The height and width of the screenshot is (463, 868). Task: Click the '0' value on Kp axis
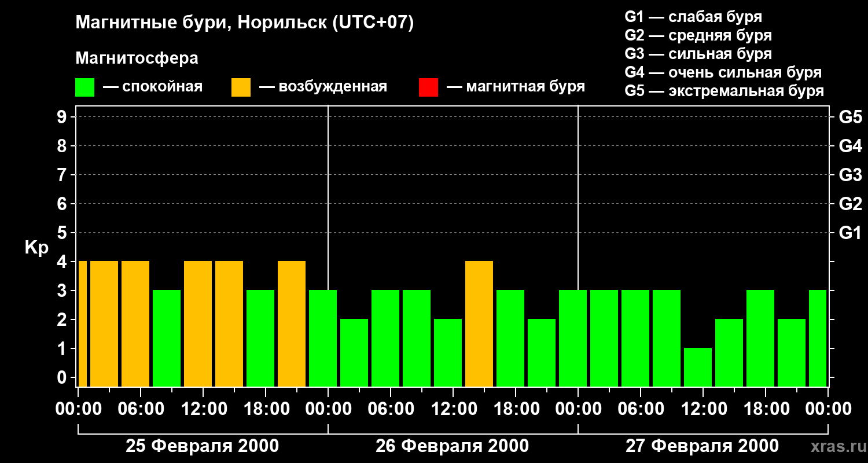tap(63, 377)
